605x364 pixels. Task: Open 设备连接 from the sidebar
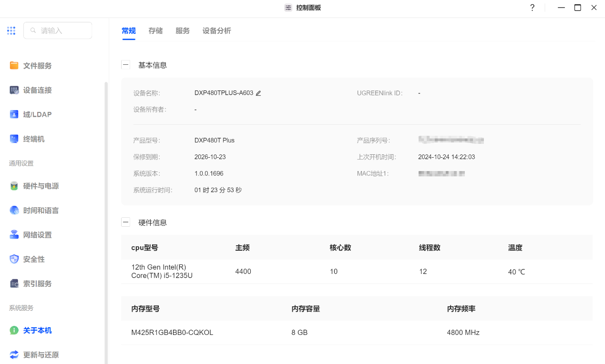(37, 90)
